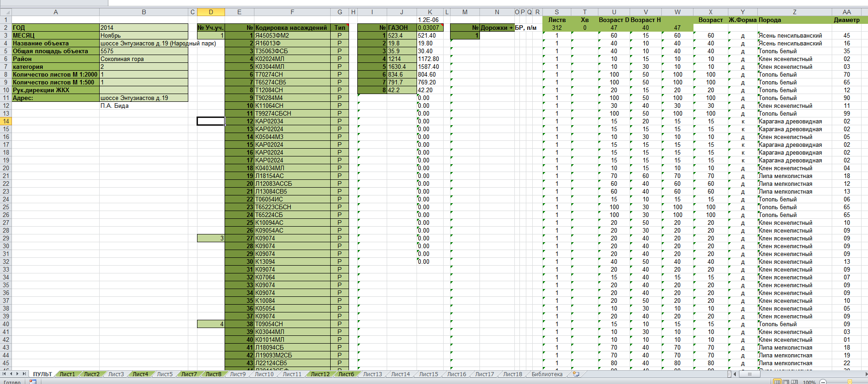The width and height of the screenshot is (868, 384).
Task: Select the cell containing Ноябрь
Action: pos(143,35)
